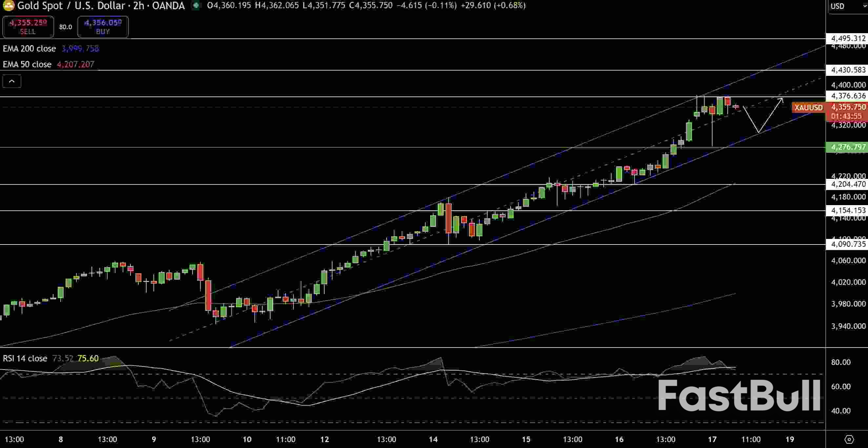
Task: Click the +29.610 (+0.68%) change value
Action: [493, 5]
